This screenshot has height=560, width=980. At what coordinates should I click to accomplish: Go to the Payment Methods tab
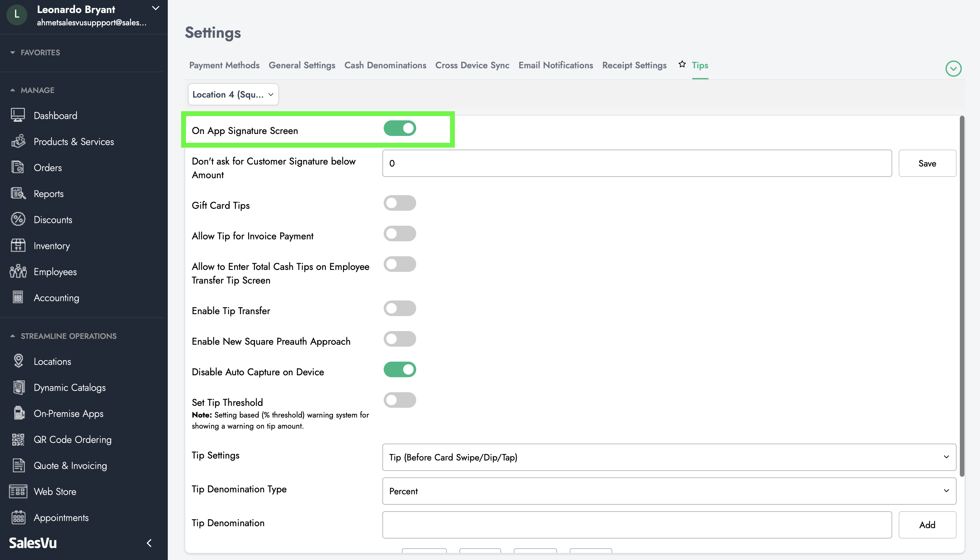[x=224, y=65]
